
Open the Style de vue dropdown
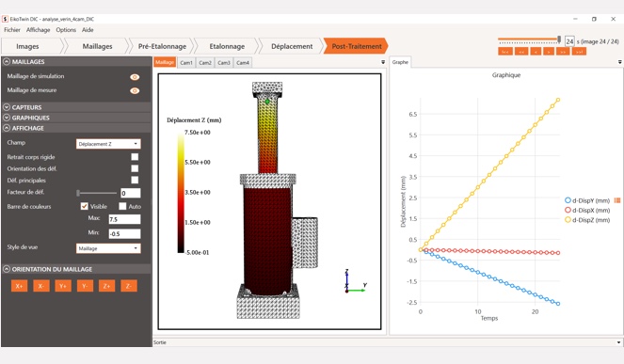[x=108, y=248]
